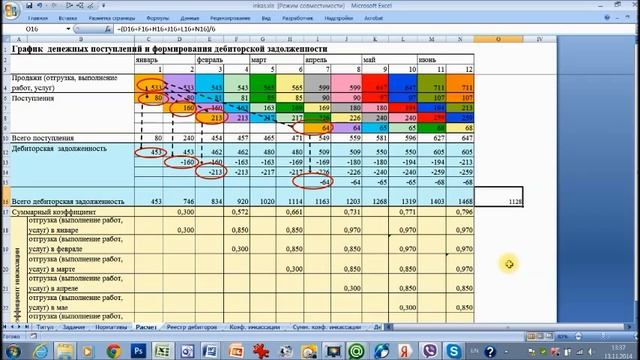Viewport: 640px width, 360px height.
Task: Open the Вставка ribbon tab
Action: coord(68,18)
